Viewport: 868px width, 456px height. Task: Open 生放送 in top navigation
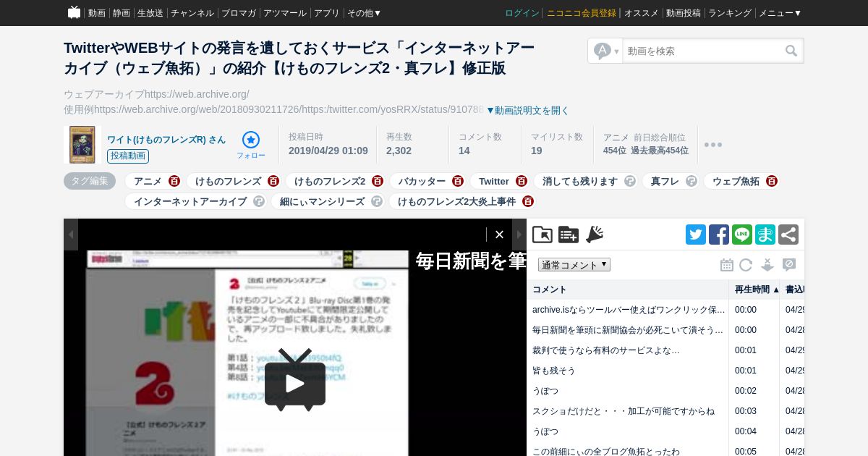pos(150,13)
